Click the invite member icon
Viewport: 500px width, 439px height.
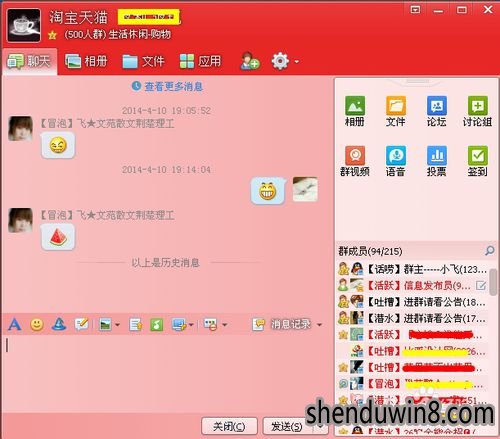[x=250, y=61]
